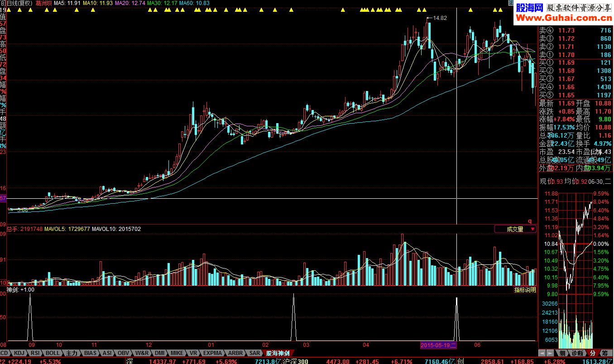614x364 pixels.
Task: Click the MA5: 11.91 label
Action: (67, 3)
